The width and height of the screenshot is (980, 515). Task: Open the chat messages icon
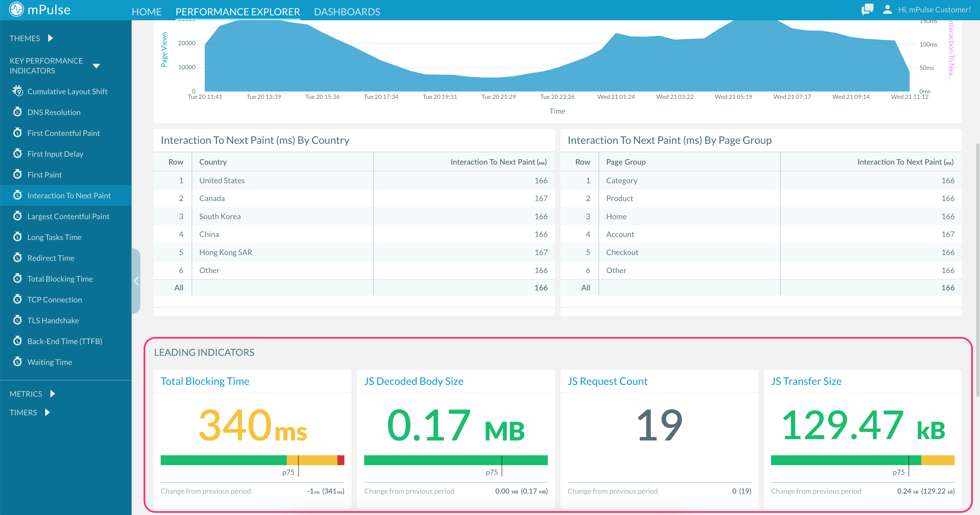[867, 9]
